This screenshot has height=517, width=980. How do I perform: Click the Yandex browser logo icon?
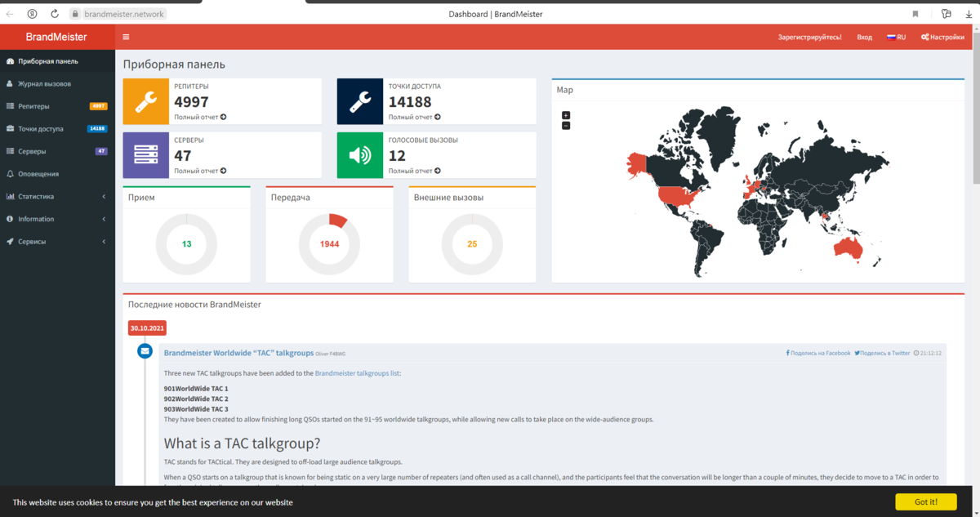tap(32, 14)
